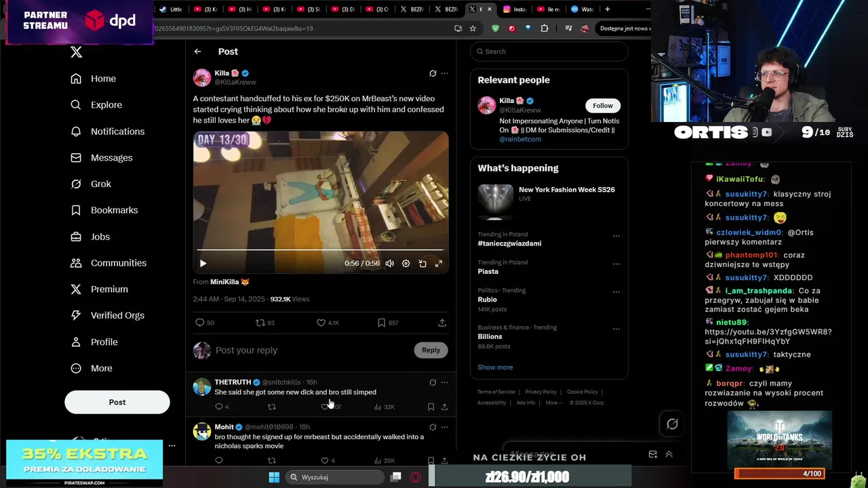Expand the More sidebar menu
Screen dimensions: 868x488
click(92, 369)
